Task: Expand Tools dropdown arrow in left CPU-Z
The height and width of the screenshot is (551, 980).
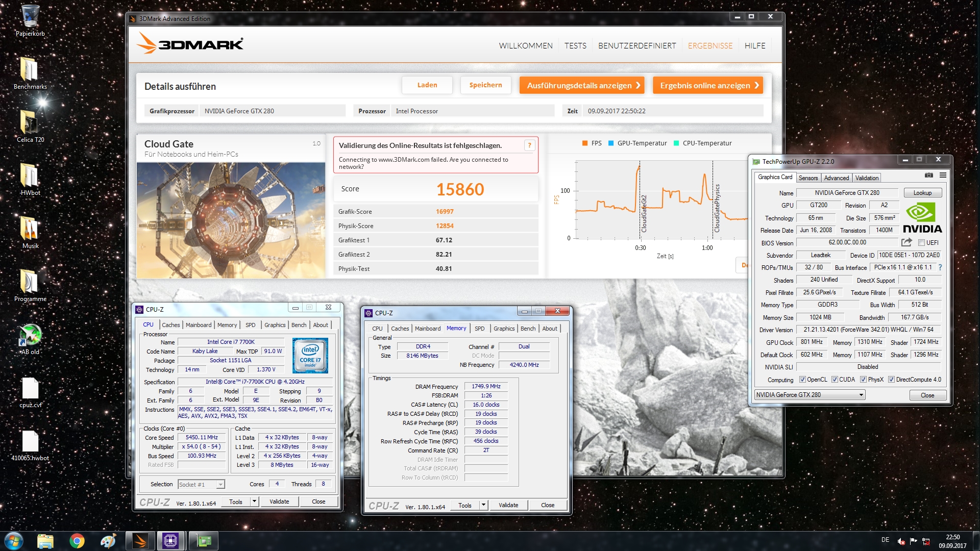Action: (254, 502)
